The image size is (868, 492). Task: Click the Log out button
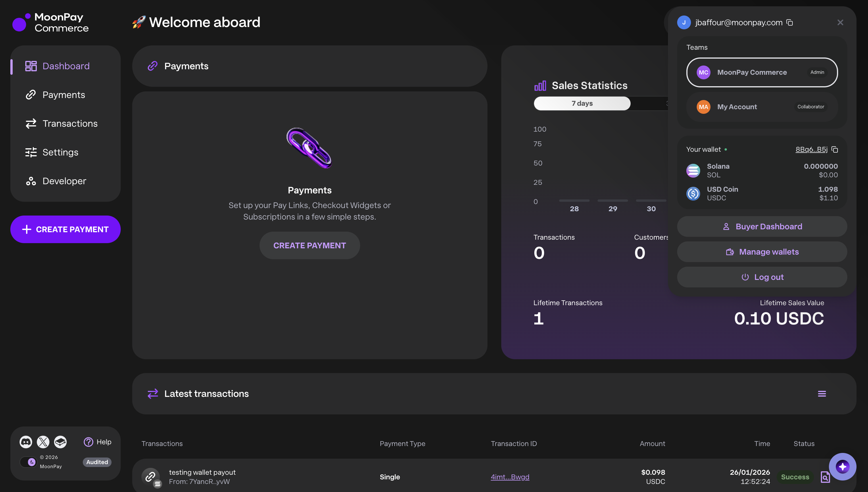(762, 277)
